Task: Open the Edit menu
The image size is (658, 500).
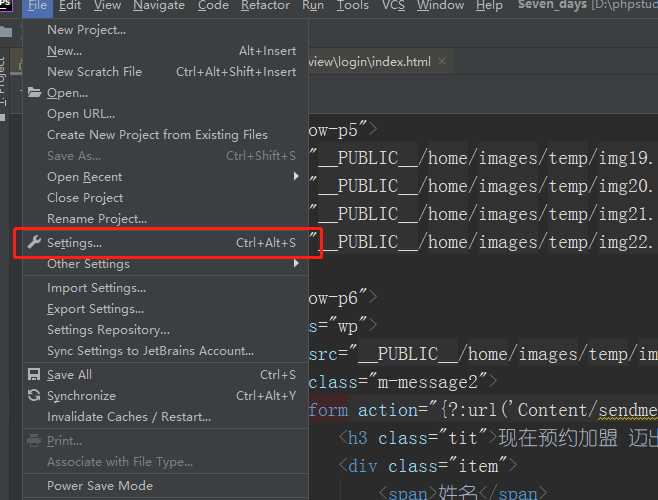Action: 70,5
